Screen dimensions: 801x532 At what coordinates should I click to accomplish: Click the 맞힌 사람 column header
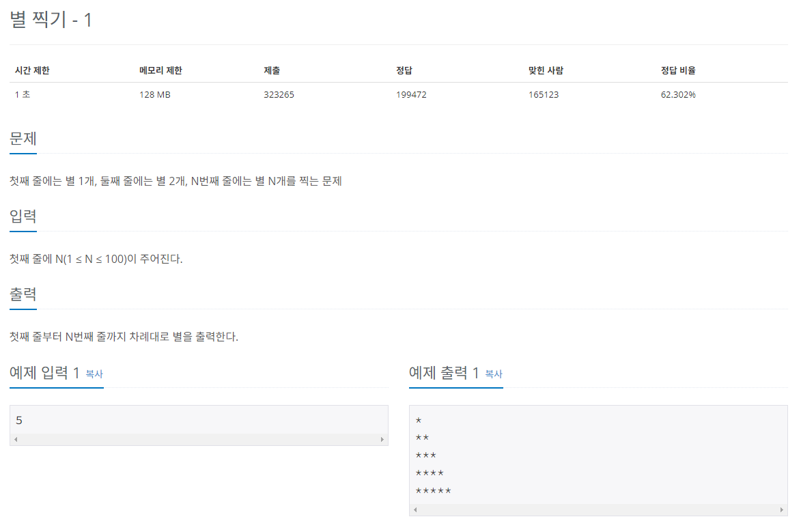(x=546, y=70)
